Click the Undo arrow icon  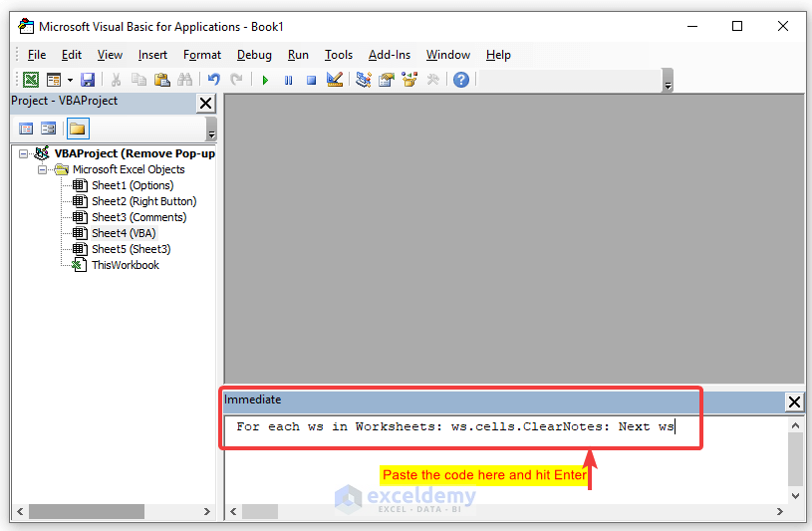(x=214, y=80)
